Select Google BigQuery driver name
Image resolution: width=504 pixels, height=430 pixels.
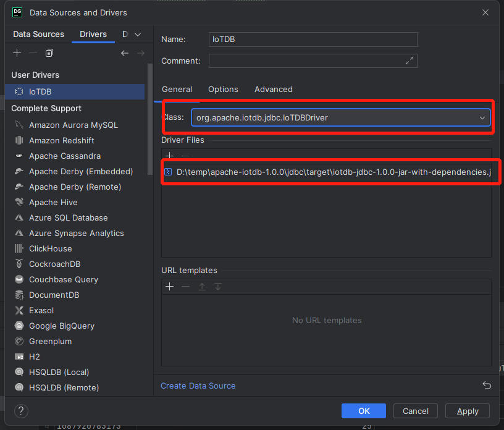(62, 326)
